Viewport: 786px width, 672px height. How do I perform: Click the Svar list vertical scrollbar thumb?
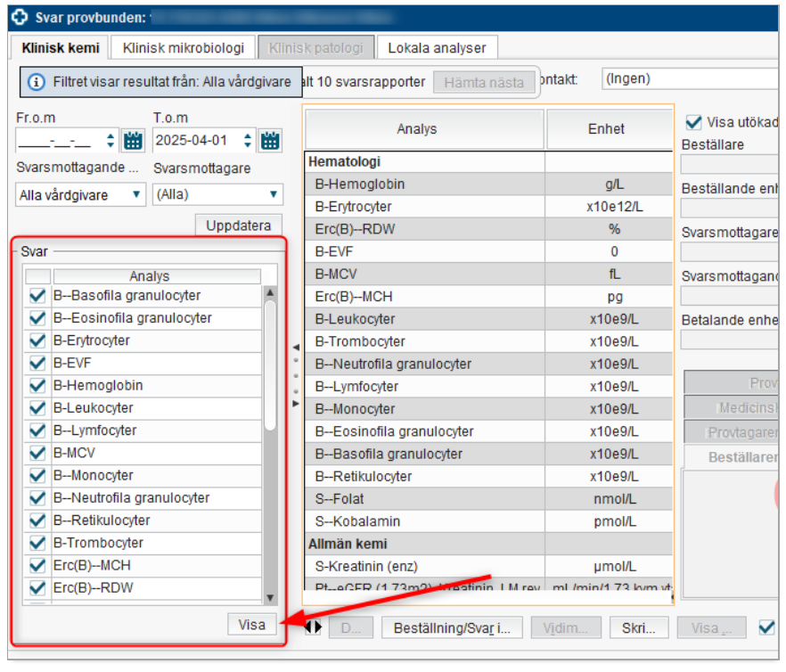[x=270, y=365]
